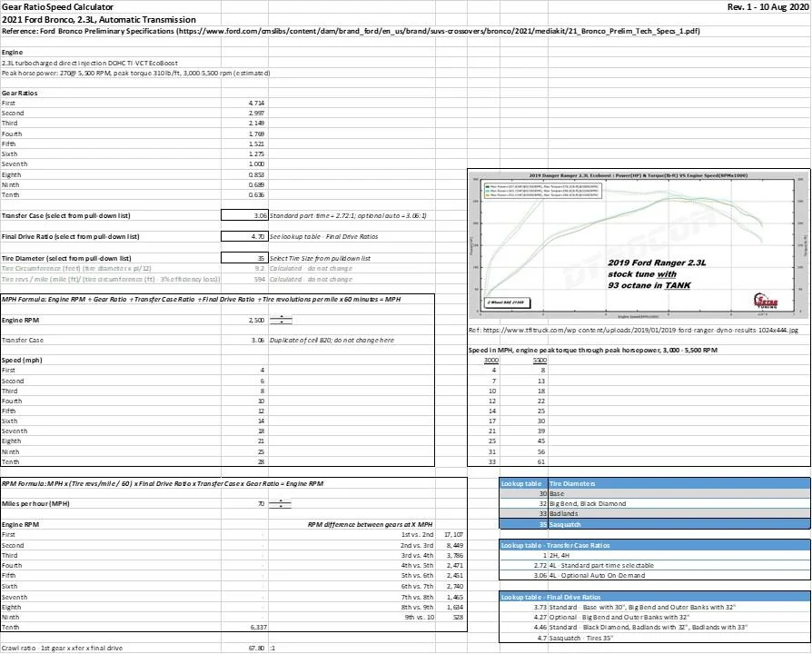This screenshot has width=812, height=654.
Task: Click the Engine RPM spin button
Action: click(x=281, y=320)
